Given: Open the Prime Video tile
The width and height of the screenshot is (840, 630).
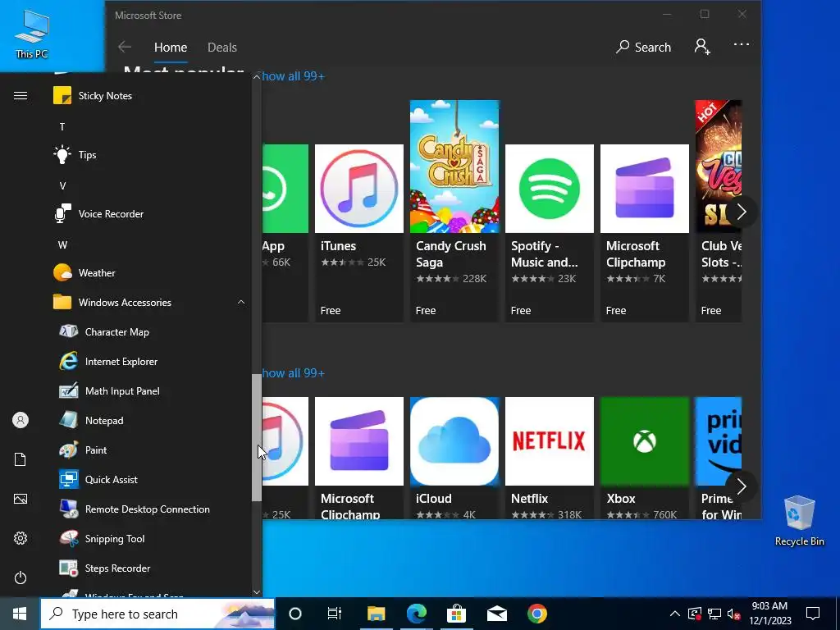Looking at the screenshot, I should 718,458.
